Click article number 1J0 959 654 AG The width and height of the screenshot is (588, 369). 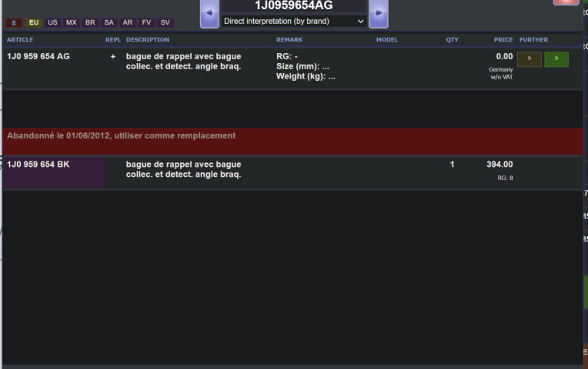[x=38, y=57]
